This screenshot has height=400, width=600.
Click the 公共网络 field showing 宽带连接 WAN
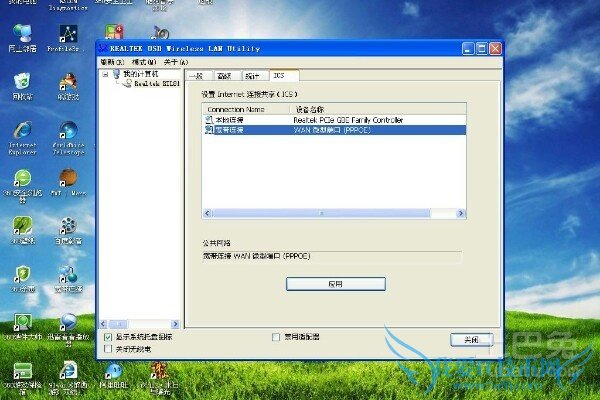pos(331,256)
